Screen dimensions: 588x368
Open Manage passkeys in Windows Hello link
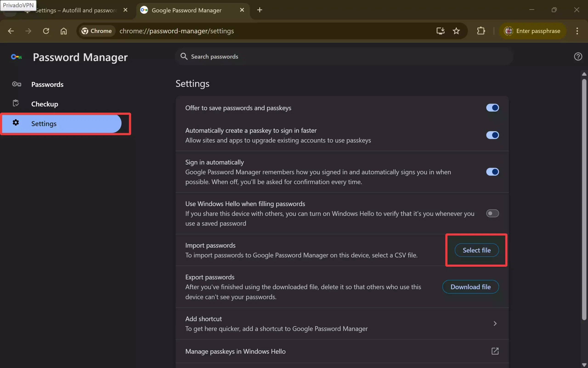point(495,351)
